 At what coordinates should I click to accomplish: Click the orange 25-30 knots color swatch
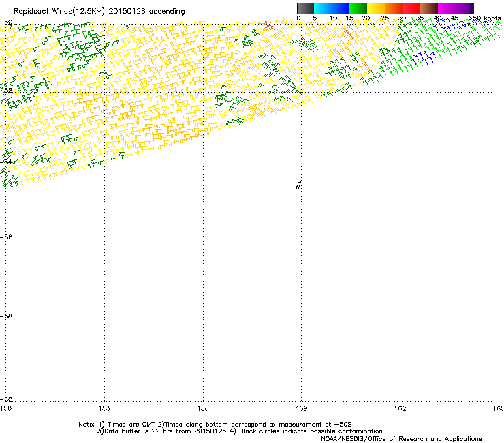point(394,8)
